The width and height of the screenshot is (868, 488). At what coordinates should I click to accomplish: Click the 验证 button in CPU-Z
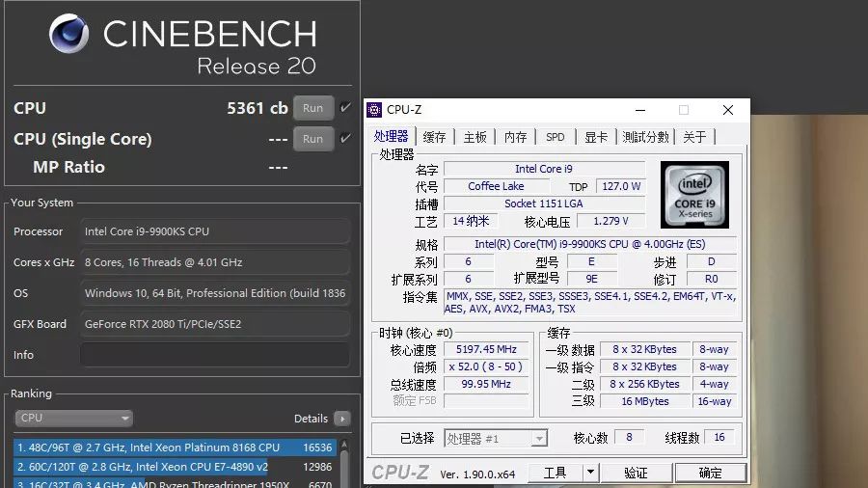click(636, 473)
